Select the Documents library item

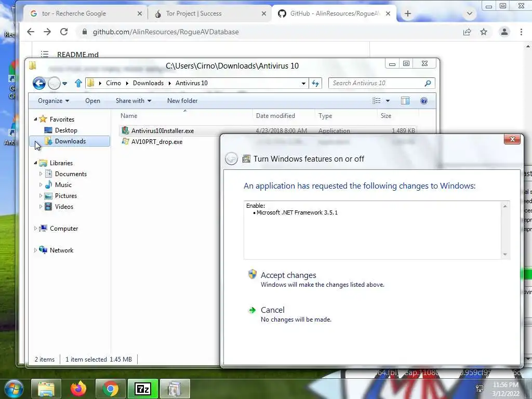click(x=71, y=174)
